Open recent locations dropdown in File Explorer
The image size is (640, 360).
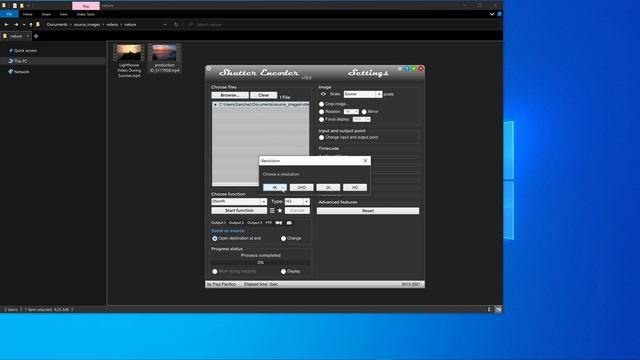click(x=24, y=24)
